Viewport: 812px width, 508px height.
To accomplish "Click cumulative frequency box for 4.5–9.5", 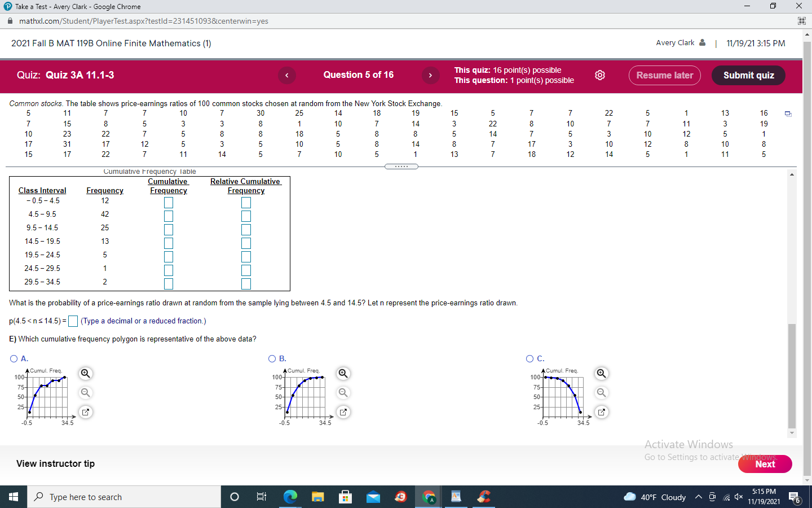I will tap(169, 216).
